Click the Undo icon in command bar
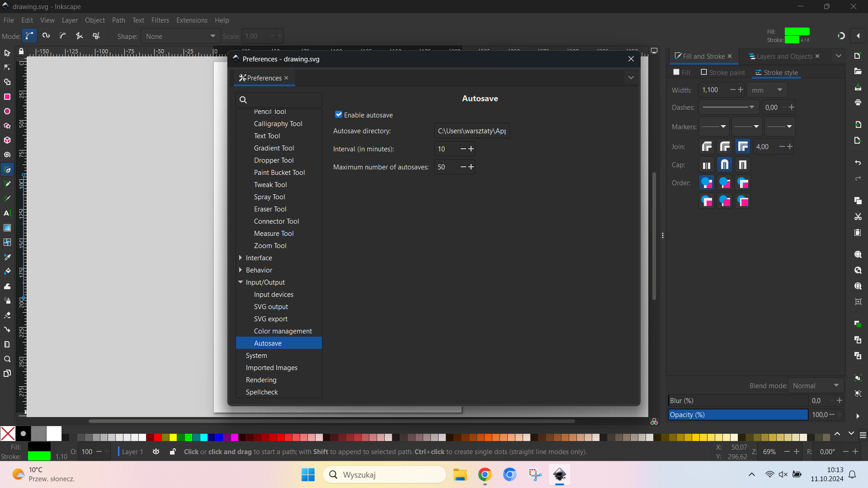The image size is (868, 488). coord(858,163)
